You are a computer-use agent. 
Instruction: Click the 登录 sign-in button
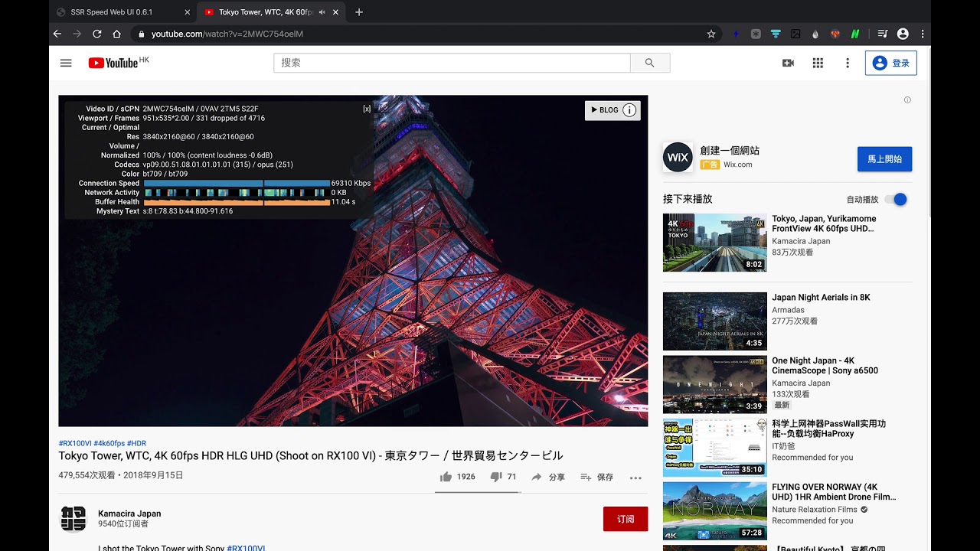tap(891, 63)
